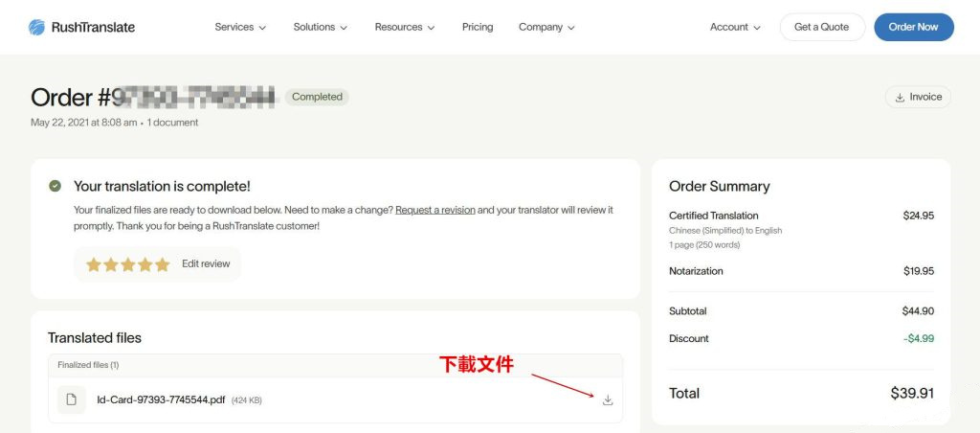This screenshot has width=980, height=433.
Task: Click the green checkmark completion icon
Action: [56, 186]
